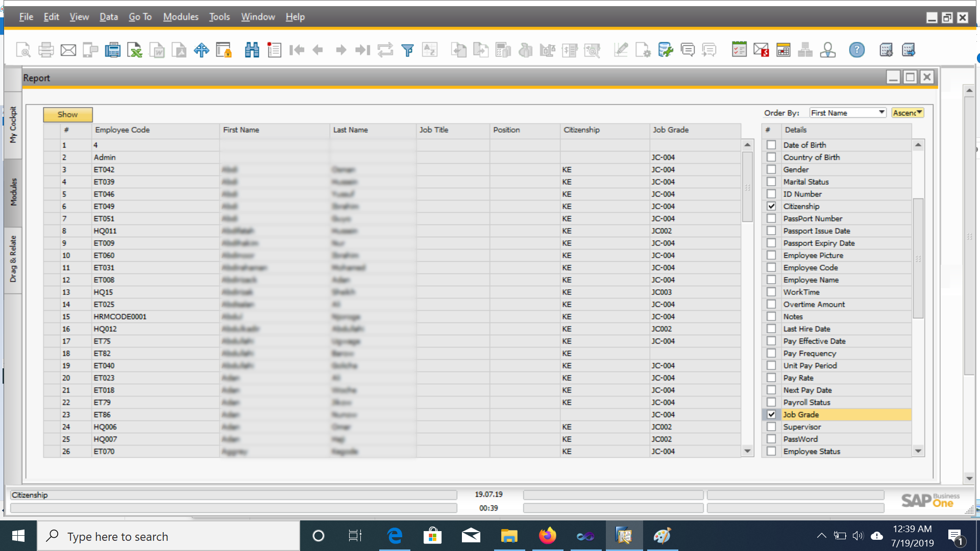Screen dimensions: 980x551
Task: Open the Help question mark icon
Action: [856, 50]
